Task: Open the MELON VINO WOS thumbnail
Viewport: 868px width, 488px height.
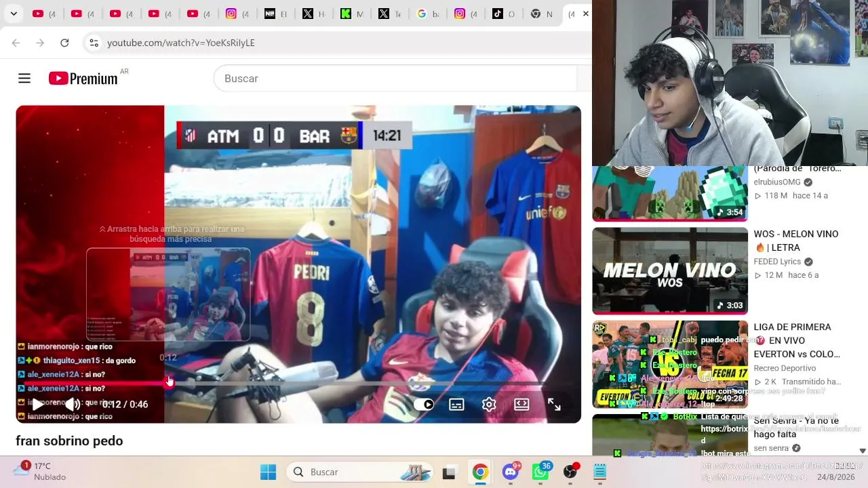Action: tap(670, 270)
